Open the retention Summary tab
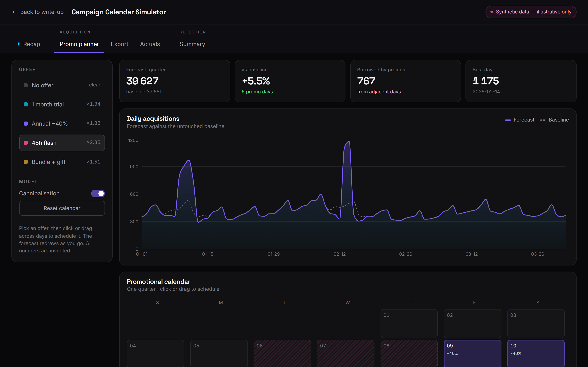The height and width of the screenshot is (367, 588). point(192,44)
